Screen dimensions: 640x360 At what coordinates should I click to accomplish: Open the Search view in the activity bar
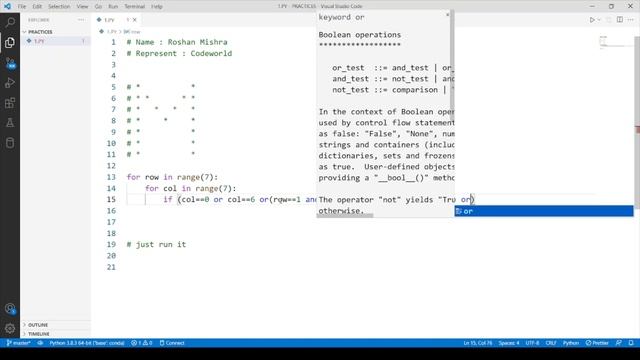(x=10, y=22)
